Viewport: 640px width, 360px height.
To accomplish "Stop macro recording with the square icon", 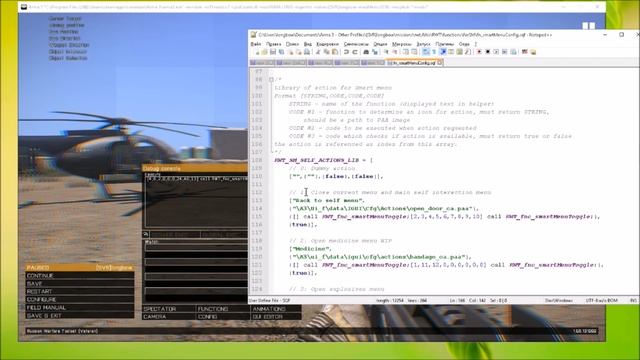I will click(487, 52).
